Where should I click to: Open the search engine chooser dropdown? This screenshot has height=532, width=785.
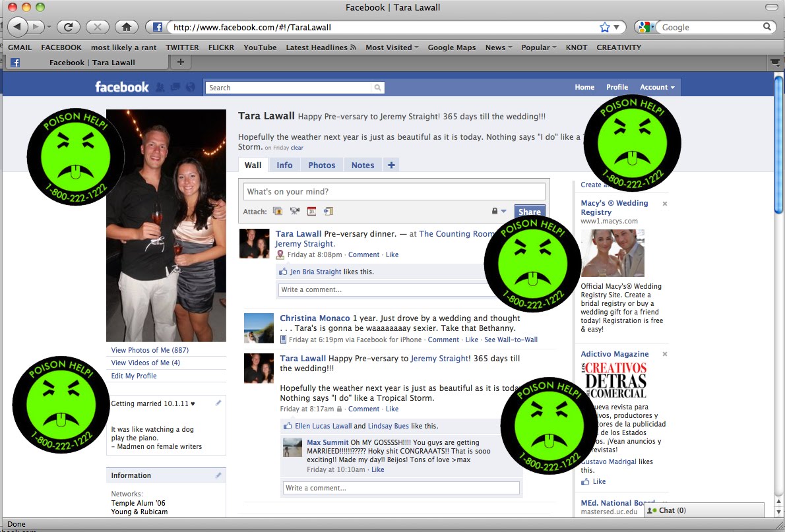[645, 27]
